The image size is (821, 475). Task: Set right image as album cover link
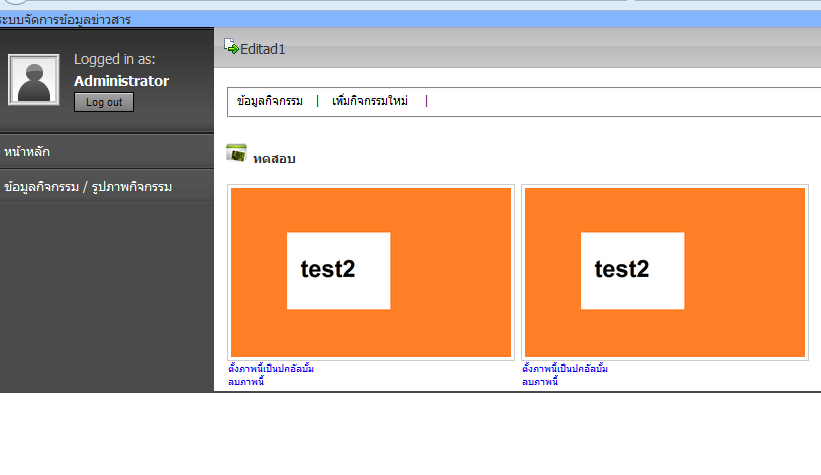[565, 369]
